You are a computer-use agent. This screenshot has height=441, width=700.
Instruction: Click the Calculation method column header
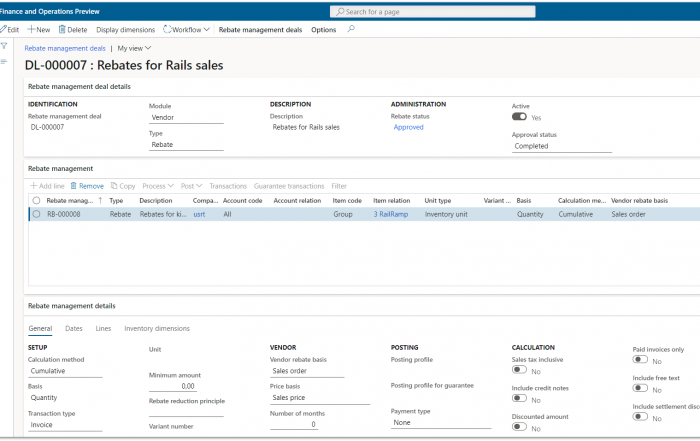[582, 200]
